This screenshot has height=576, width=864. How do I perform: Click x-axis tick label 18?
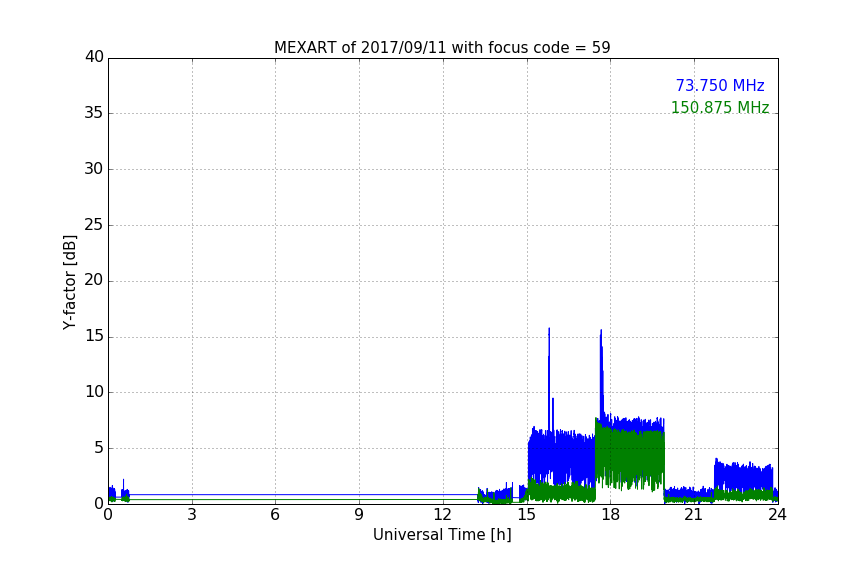(611, 515)
